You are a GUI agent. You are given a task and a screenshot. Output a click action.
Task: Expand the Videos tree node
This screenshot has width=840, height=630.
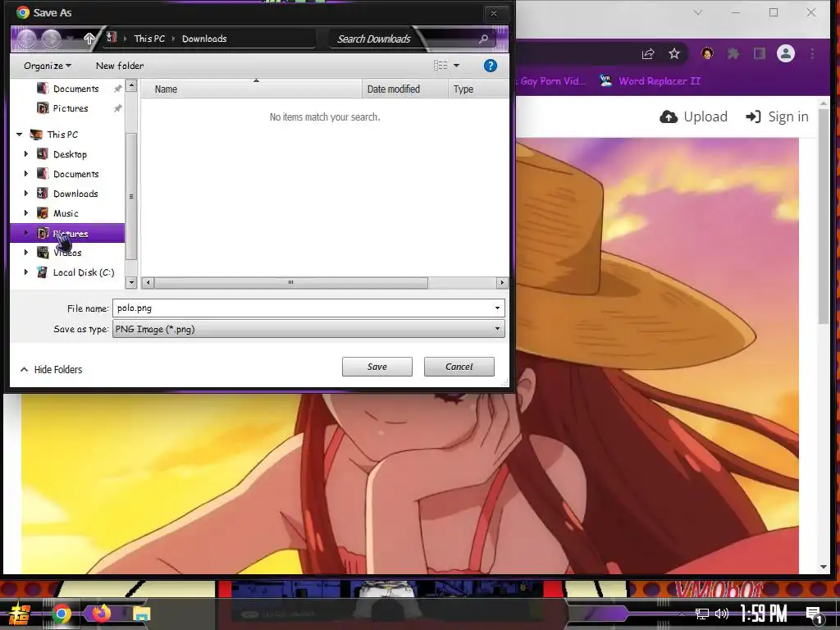25,253
